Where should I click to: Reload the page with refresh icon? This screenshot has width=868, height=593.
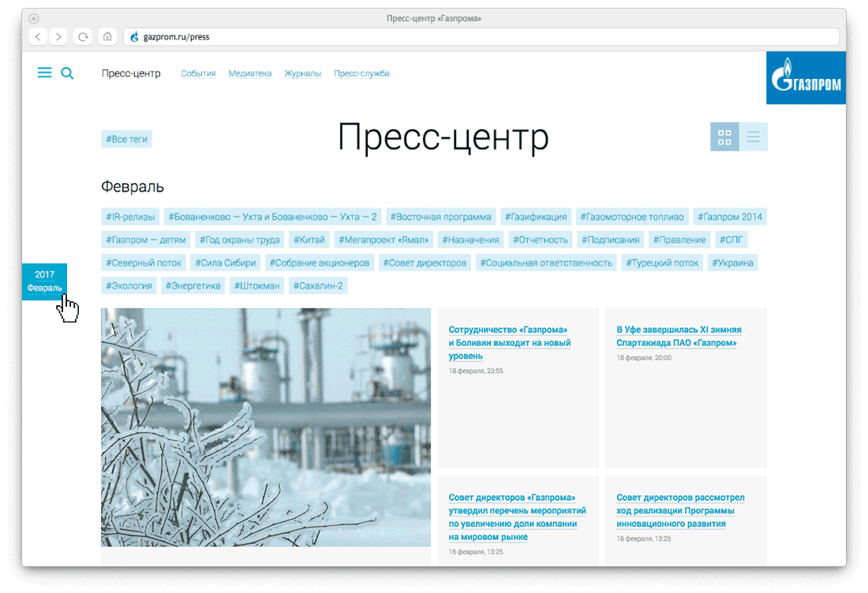click(x=83, y=36)
